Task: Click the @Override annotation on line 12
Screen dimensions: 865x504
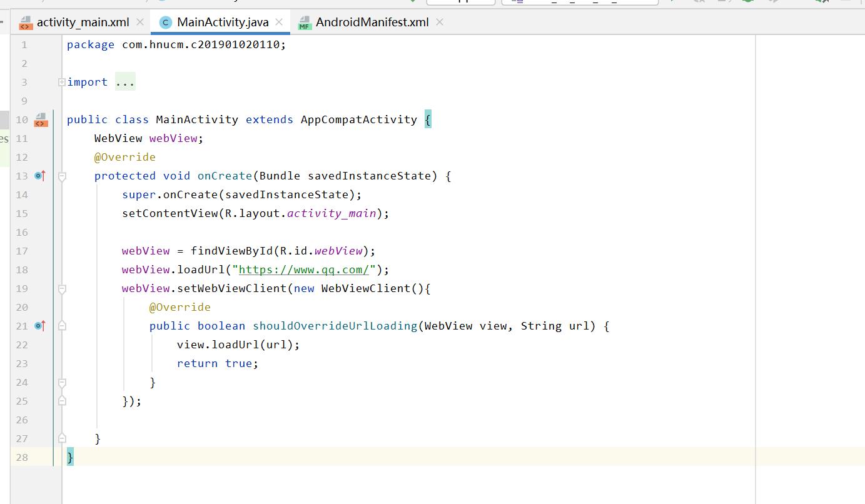Action: click(x=125, y=157)
